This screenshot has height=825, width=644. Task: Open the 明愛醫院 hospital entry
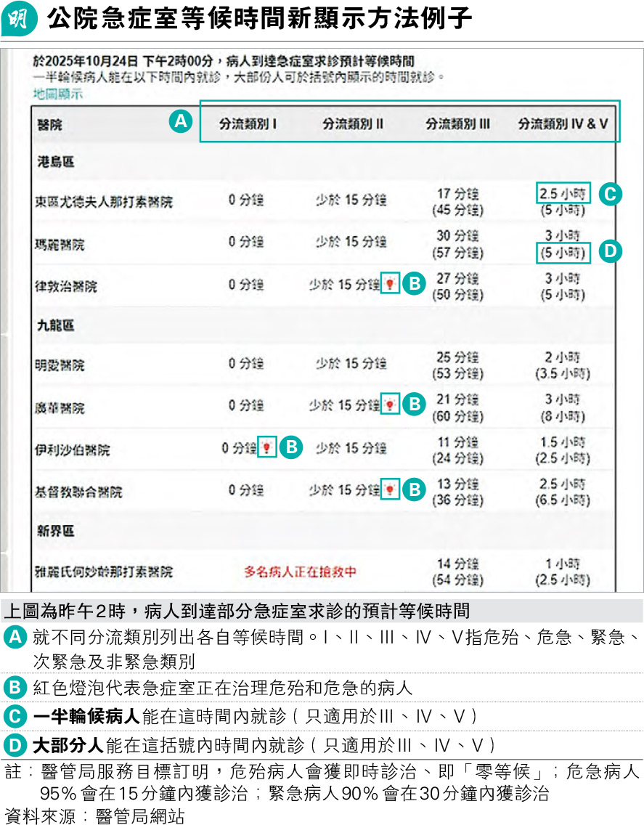(x=60, y=365)
